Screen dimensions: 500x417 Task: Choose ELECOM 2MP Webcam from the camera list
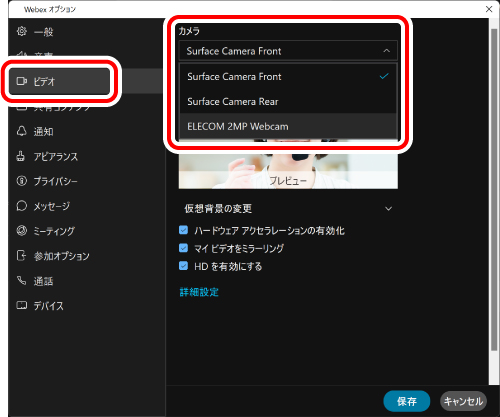[x=288, y=126]
